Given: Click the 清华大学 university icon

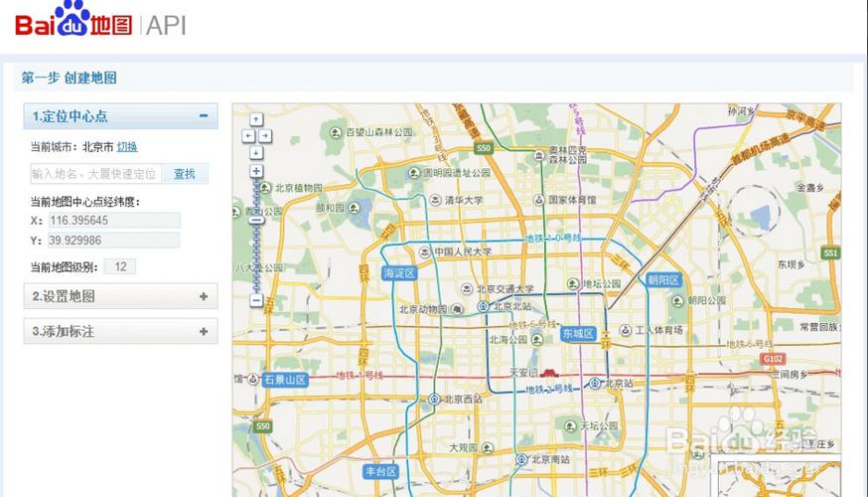Looking at the screenshot, I should (436, 200).
